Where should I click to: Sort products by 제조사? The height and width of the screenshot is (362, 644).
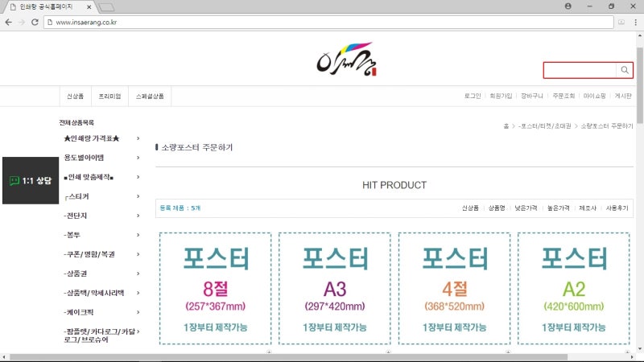(x=588, y=208)
